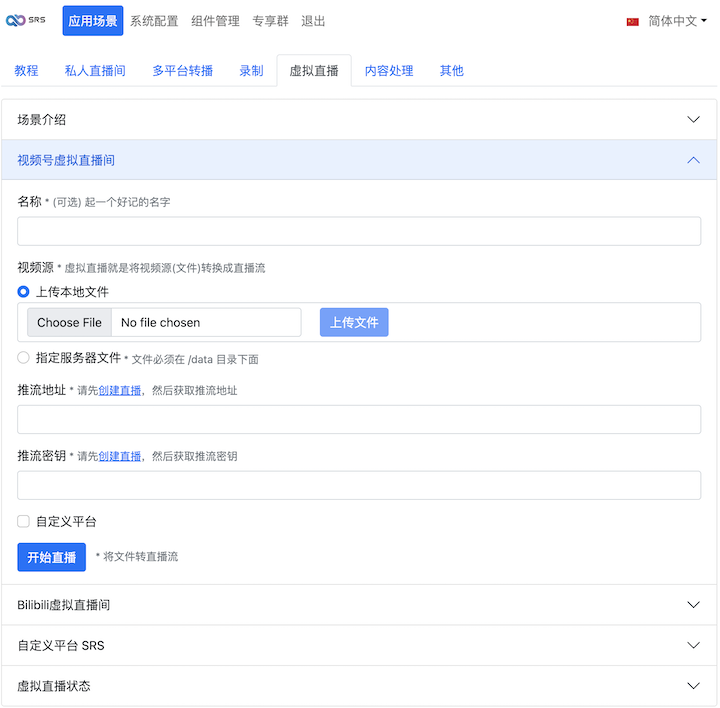
Task: Expand the 虚拟直播状态 section
Action: pyautogui.click(x=359, y=686)
